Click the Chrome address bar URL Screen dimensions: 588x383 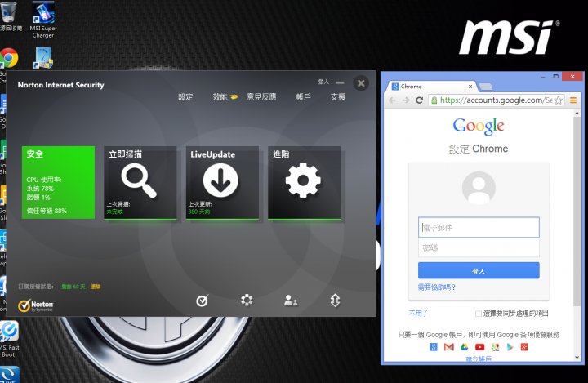(497, 100)
